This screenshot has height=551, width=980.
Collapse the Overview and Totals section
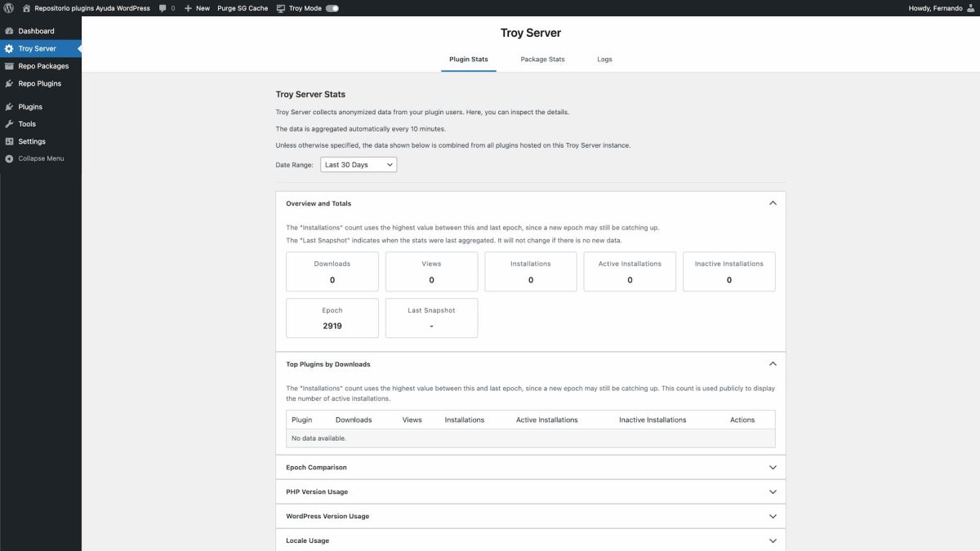coord(773,203)
